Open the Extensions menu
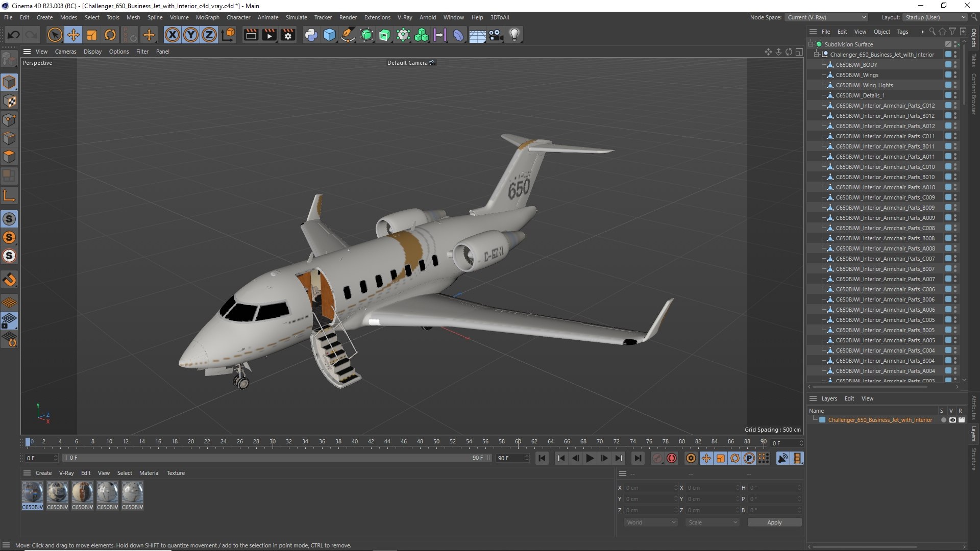The image size is (980, 551). [377, 17]
